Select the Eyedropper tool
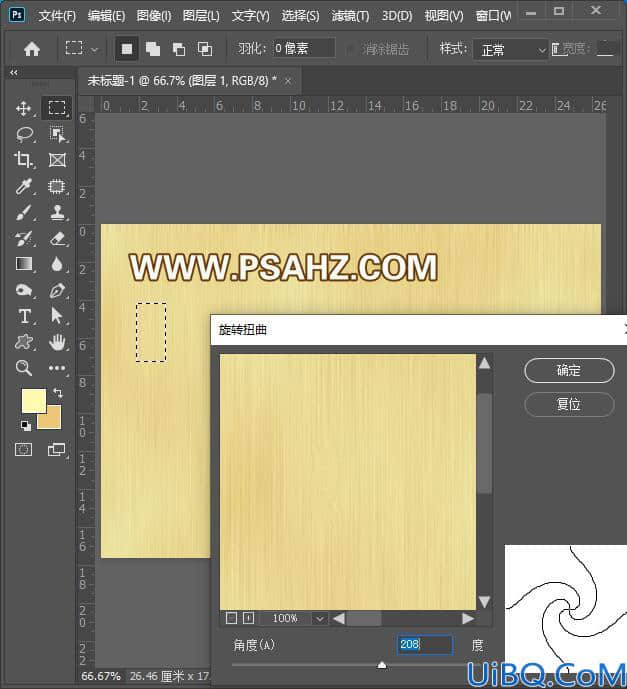Screen dimensions: 627x689 tap(24, 186)
